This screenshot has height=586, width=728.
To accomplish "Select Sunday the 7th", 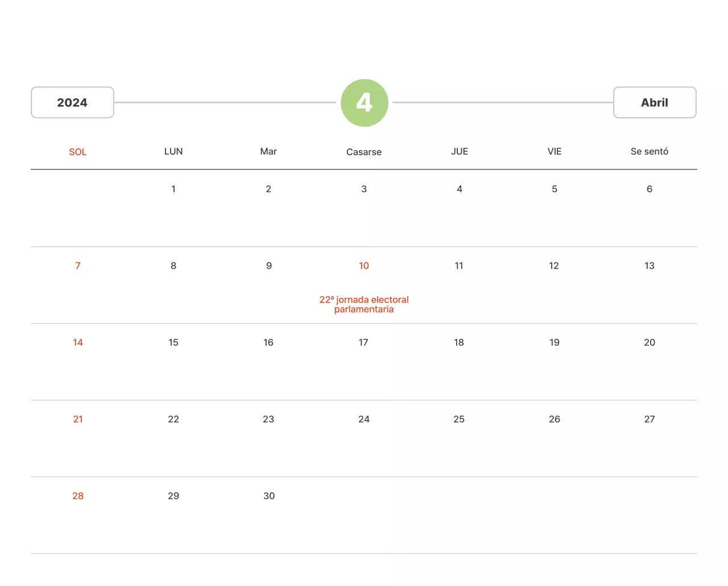I will click(x=78, y=265).
